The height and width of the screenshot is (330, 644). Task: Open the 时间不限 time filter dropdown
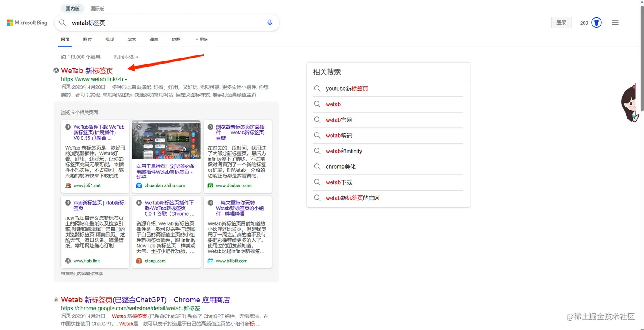(x=126, y=57)
